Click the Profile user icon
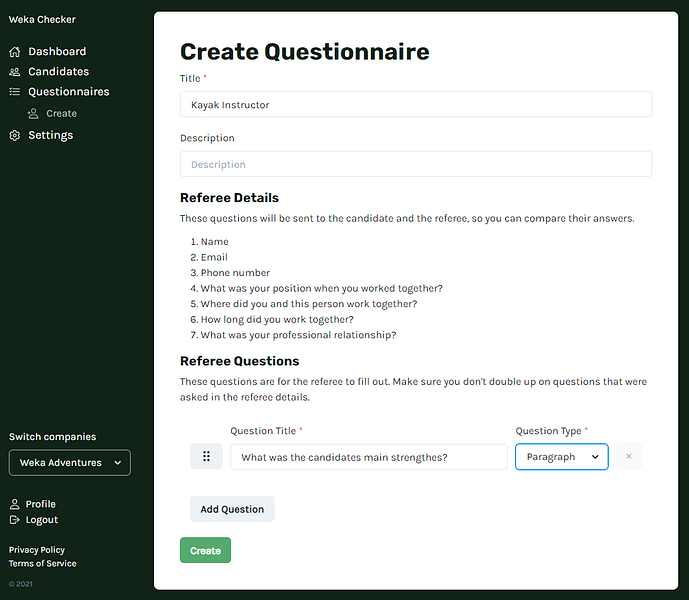Screen dimensions: 689x600 click(x=15, y=504)
